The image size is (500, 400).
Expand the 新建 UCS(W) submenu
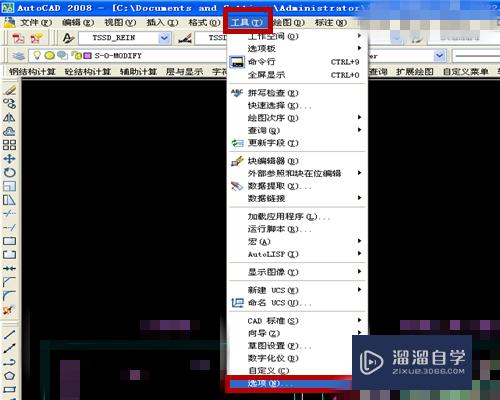click(x=298, y=290)
